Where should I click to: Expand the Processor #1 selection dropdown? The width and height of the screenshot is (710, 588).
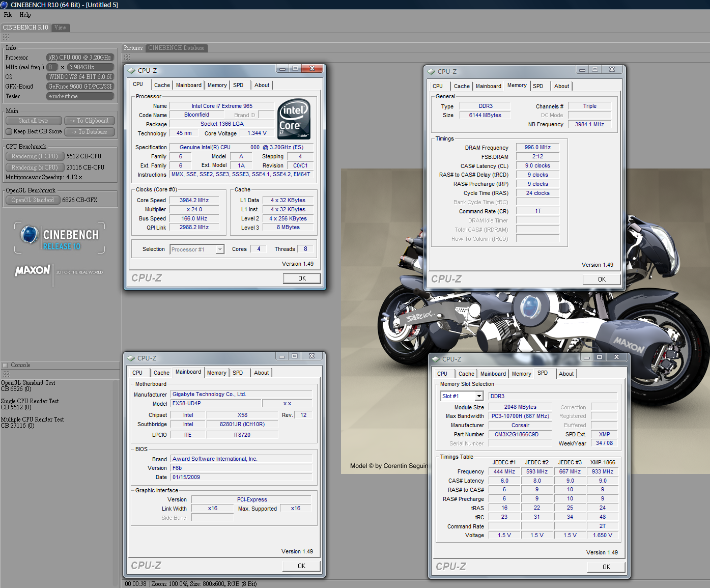(x=220, y=249)
